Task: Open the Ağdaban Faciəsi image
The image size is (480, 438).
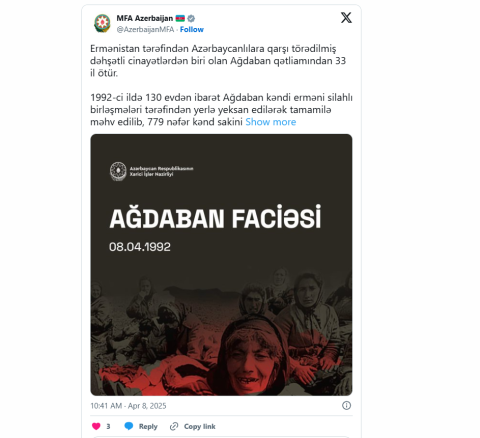Action: [221, 265]
